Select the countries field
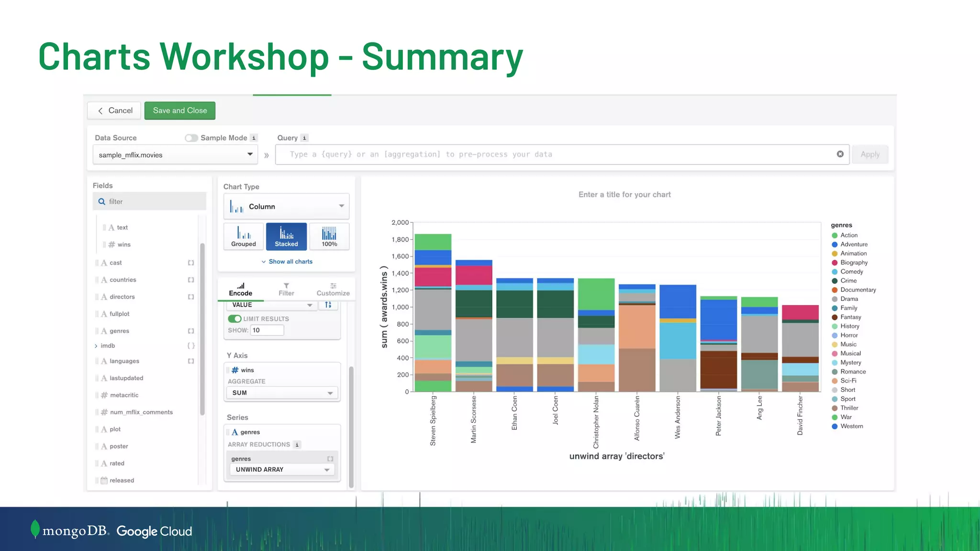Viewport: 980px width, 551px height. pos(122,280)
